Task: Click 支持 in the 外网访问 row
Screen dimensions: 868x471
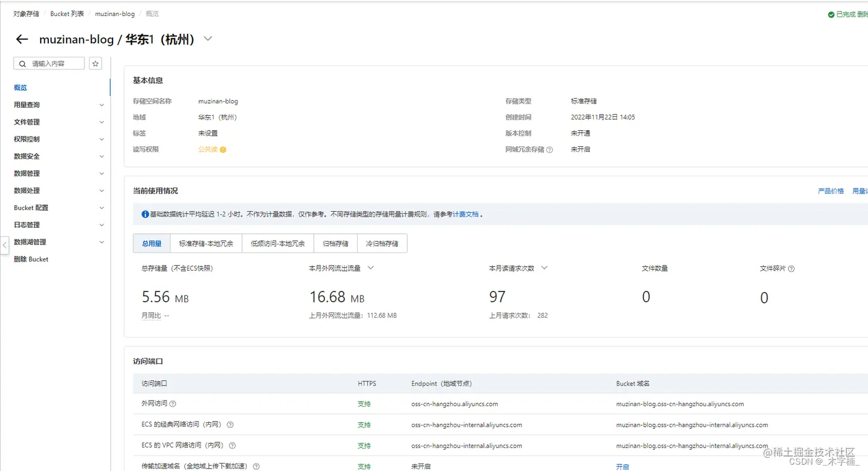Action: tap(364, 404)
